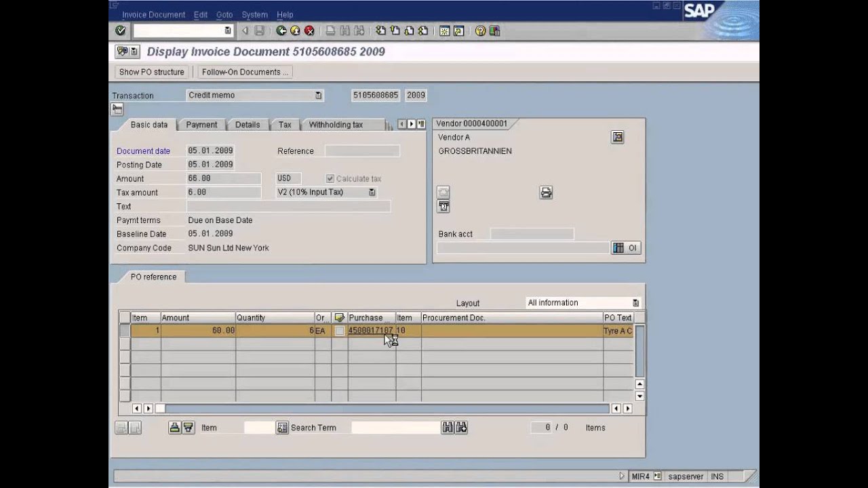Click the Find binoculars icon in toolbar
The width and height of the screenshot is (868, 488).
(x=344, y=30)
